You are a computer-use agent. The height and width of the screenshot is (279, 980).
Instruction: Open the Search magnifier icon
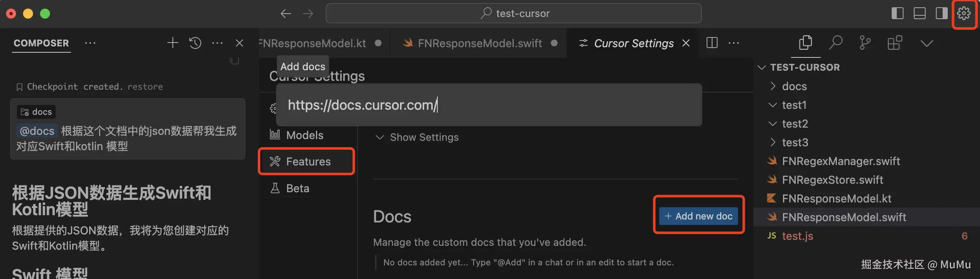(x=835, y=43)
